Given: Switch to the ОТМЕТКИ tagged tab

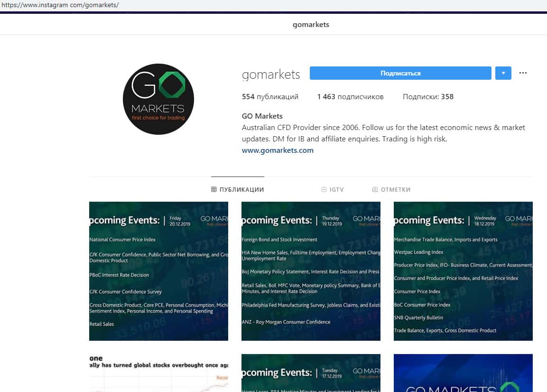Looking at the screenshot, I should (391, 189).
